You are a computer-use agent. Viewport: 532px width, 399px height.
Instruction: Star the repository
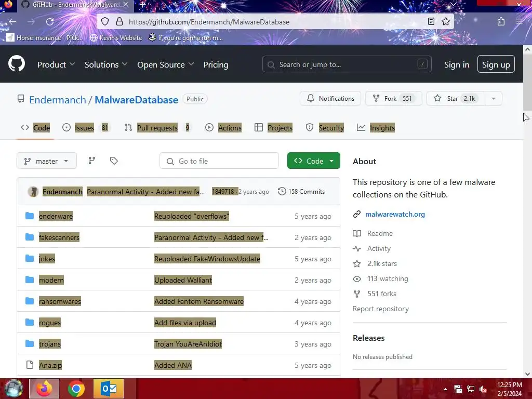tap(456, 98)
